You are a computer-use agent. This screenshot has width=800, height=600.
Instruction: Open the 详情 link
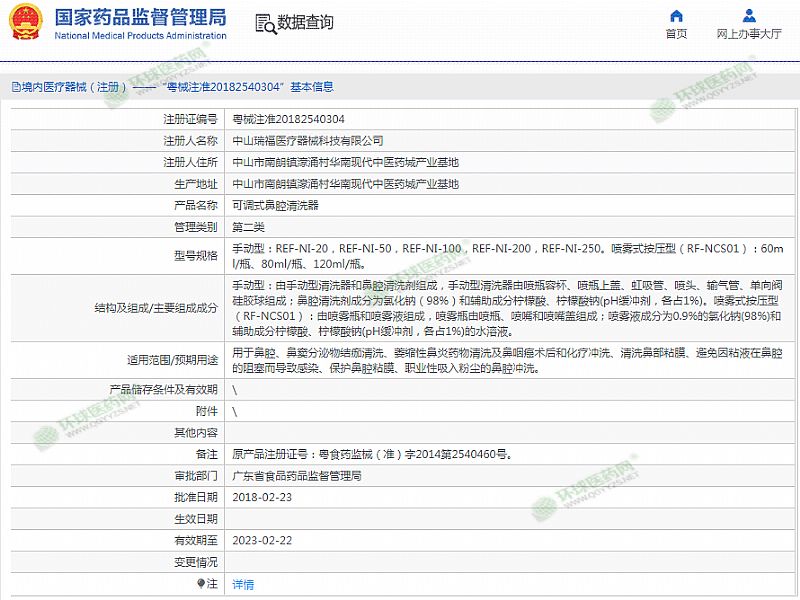(243, 584)
